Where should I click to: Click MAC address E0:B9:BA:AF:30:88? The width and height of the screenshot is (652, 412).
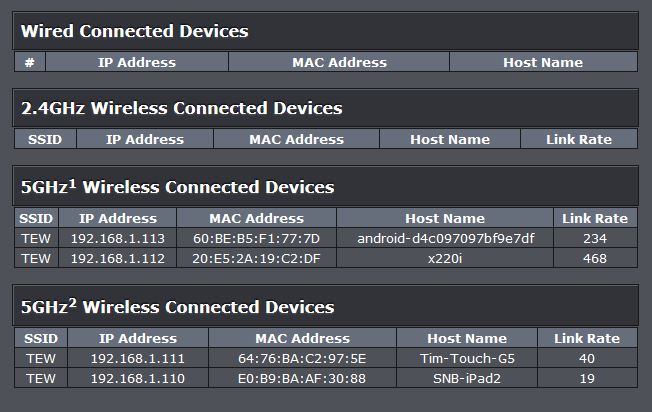pyautogui.click(x=302, y=378)
